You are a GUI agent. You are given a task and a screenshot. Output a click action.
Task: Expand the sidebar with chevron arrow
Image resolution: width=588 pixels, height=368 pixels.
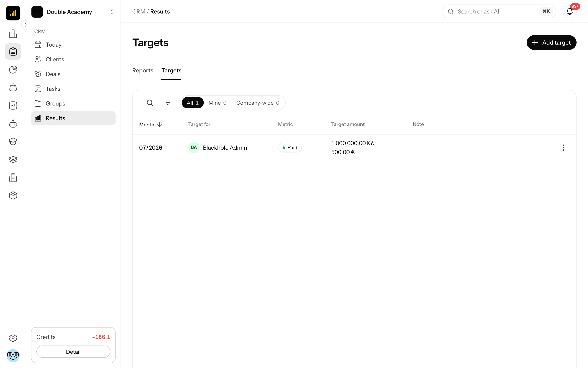(26, 25)
